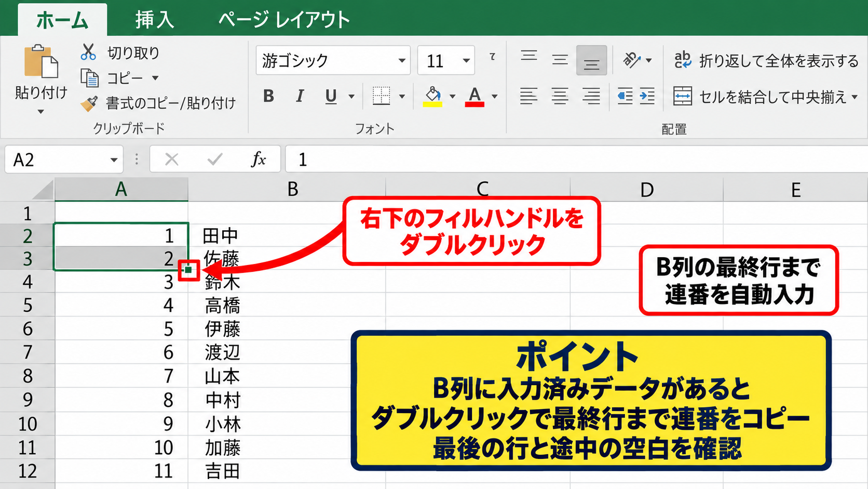Open the paste options dropdown arrow
Screen dimensions: 868x489
click(40, 112)
